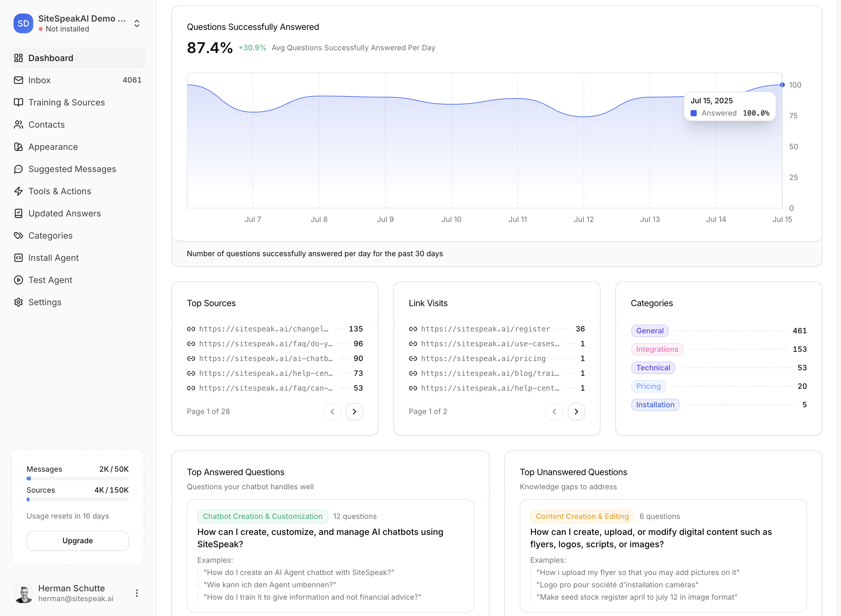
Task: Open the sitespeak.ai/register link
Action: point(485,329)
